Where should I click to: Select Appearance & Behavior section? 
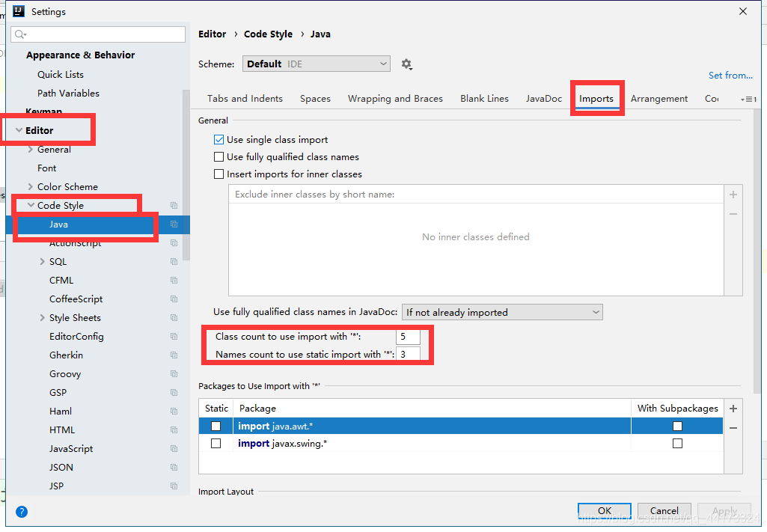[x=81, y=55]
